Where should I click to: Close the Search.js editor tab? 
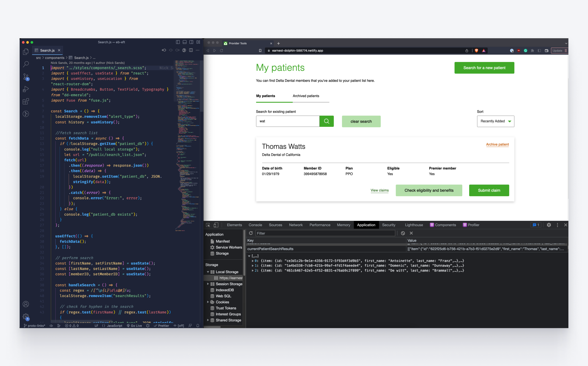point(59,50)
